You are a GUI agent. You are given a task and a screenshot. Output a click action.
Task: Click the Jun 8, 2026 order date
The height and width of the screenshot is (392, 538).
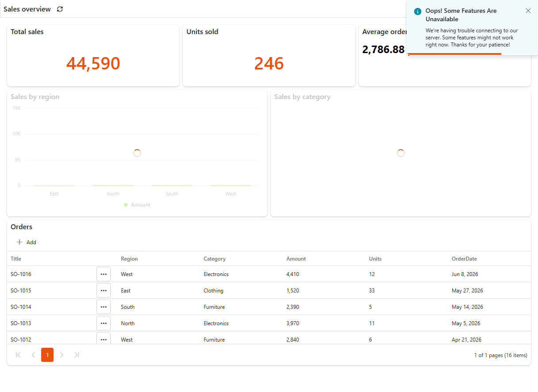tap(465, 274)
